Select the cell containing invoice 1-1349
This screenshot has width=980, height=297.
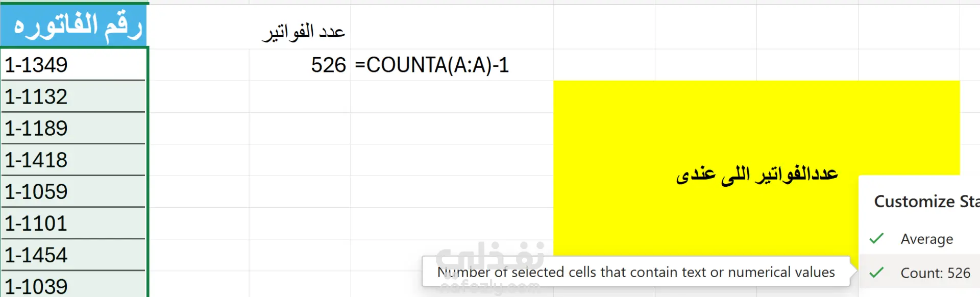click(x=75, y=65)
